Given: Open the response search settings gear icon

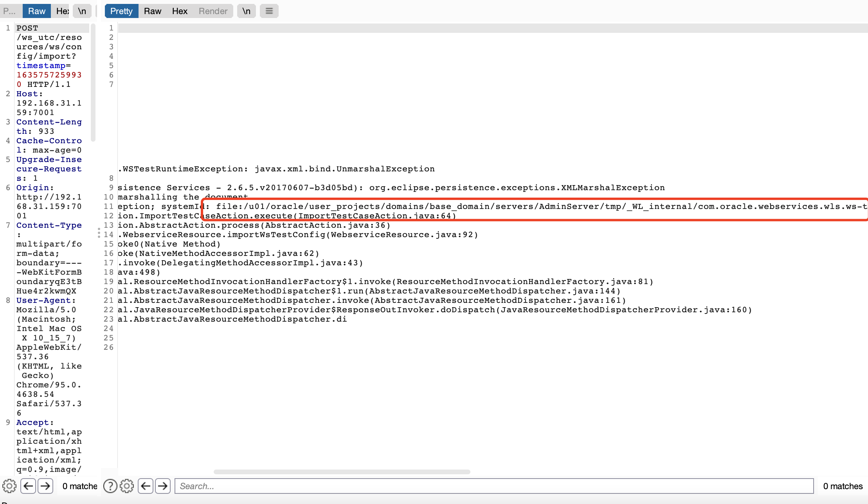Looking at the screenshot, I should 127,486.
